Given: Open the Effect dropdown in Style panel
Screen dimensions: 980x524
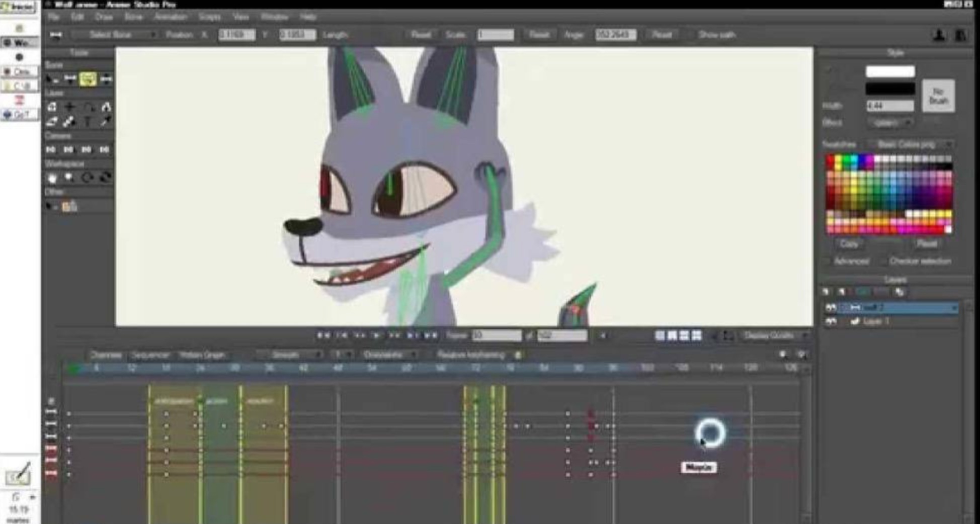Looking at the screenshot, I should (x=890, y=122).
